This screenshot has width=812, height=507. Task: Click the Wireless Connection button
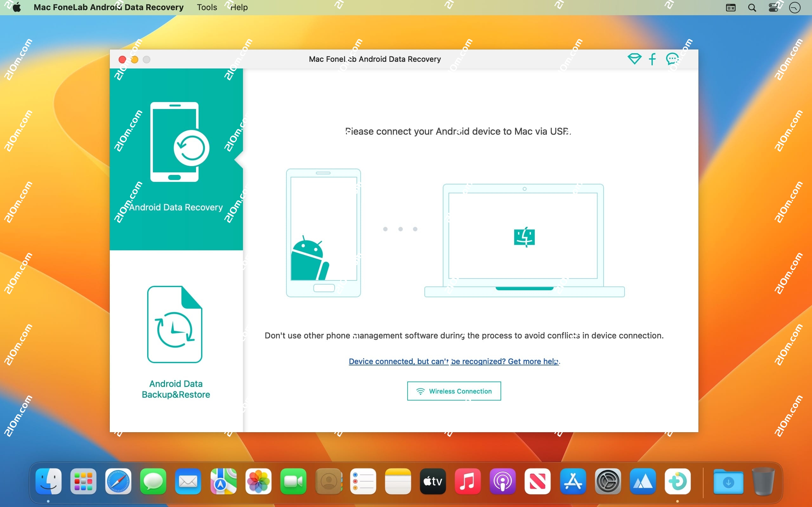pyautogui.click(x=453, y=391)
